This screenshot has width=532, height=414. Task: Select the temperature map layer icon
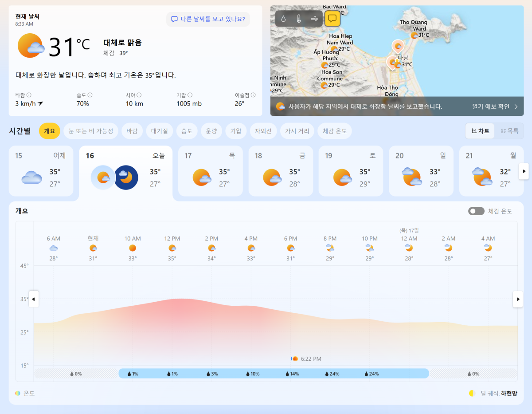[x=299, y=19]
